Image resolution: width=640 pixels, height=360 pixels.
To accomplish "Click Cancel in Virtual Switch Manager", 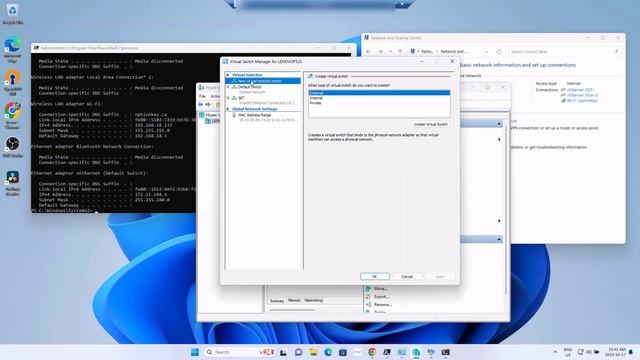I will click(x=407, y=276).
